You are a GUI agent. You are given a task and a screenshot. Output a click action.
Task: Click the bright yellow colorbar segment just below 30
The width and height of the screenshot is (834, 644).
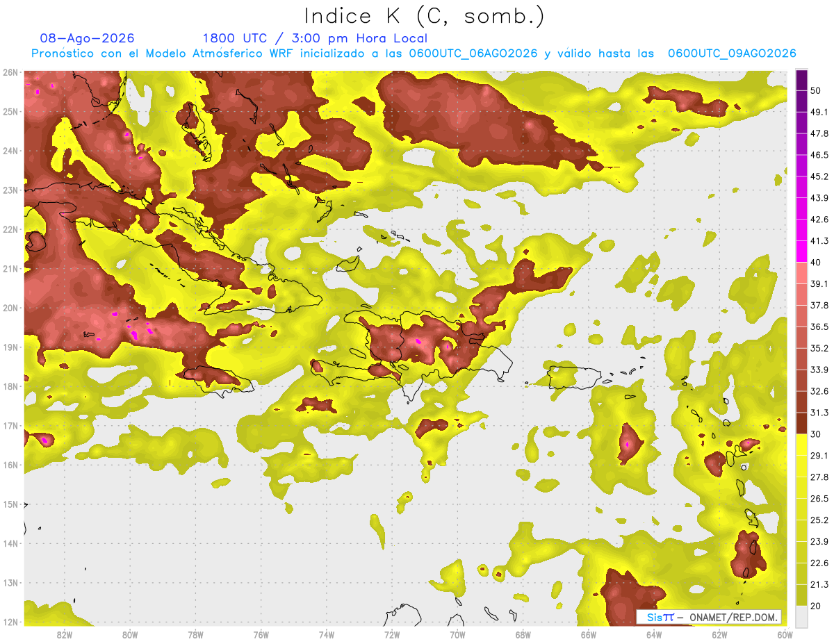(x=801, y=445)
